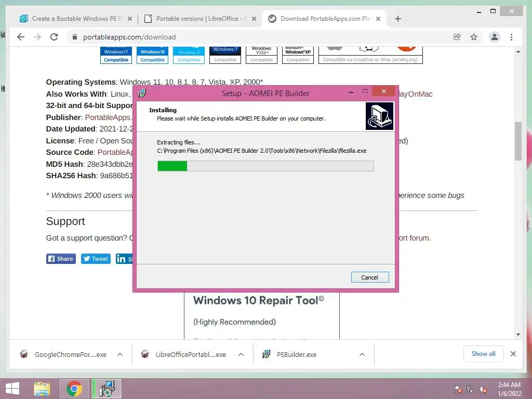The height and width of the screenshot is (399, 532).
Task: Cancel the AOMEI PE Builder installation
Action: click(370, 277)
